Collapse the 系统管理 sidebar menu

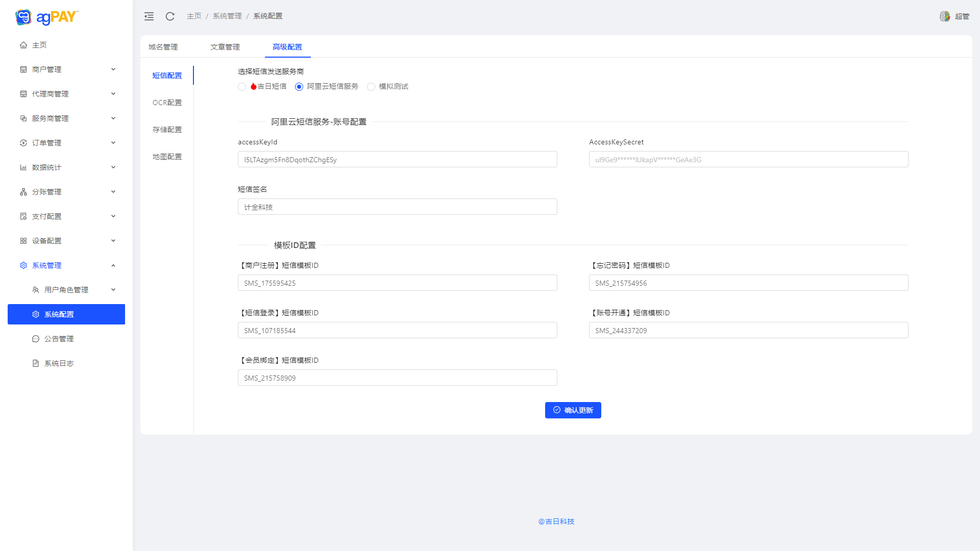click(66, 265)
